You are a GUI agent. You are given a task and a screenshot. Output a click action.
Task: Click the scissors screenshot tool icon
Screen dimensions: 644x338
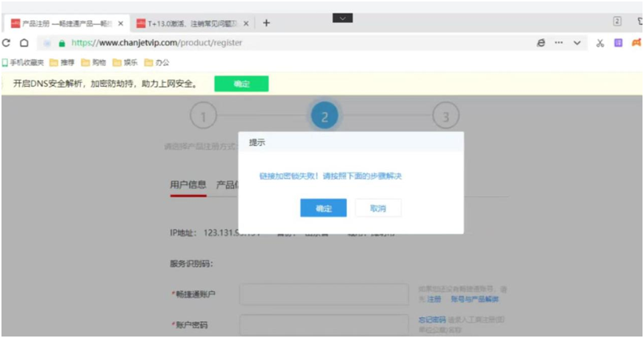pyautogui.click(x=600, y=43)
